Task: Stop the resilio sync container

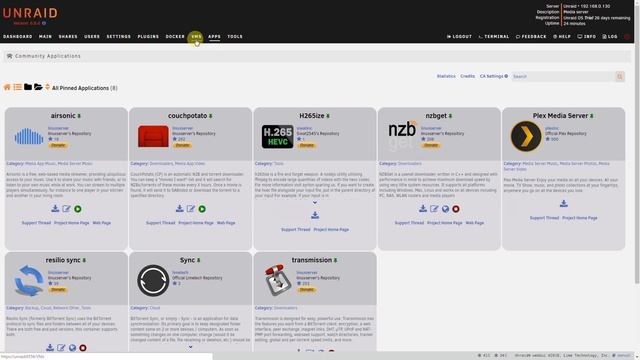Action: [83, 347]
